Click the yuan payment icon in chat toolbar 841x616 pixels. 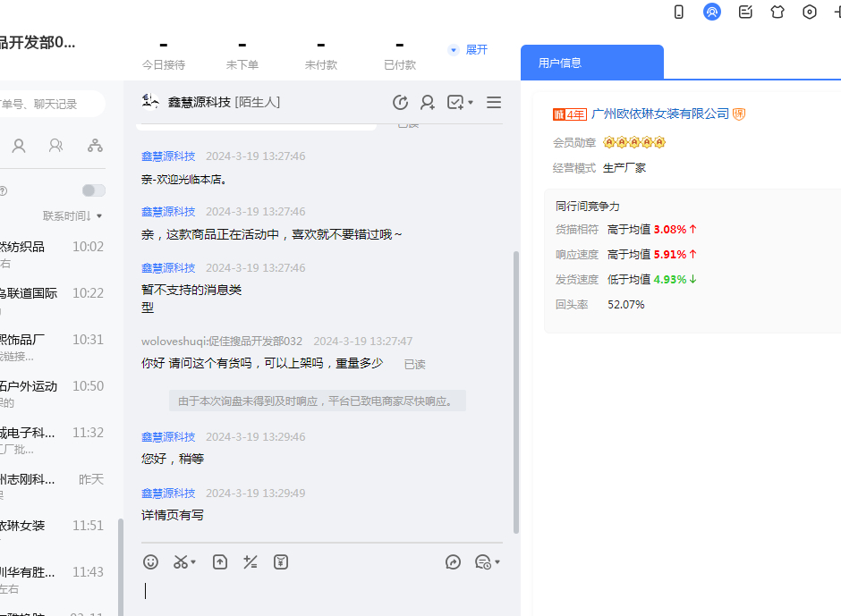[x=281, y=561]
